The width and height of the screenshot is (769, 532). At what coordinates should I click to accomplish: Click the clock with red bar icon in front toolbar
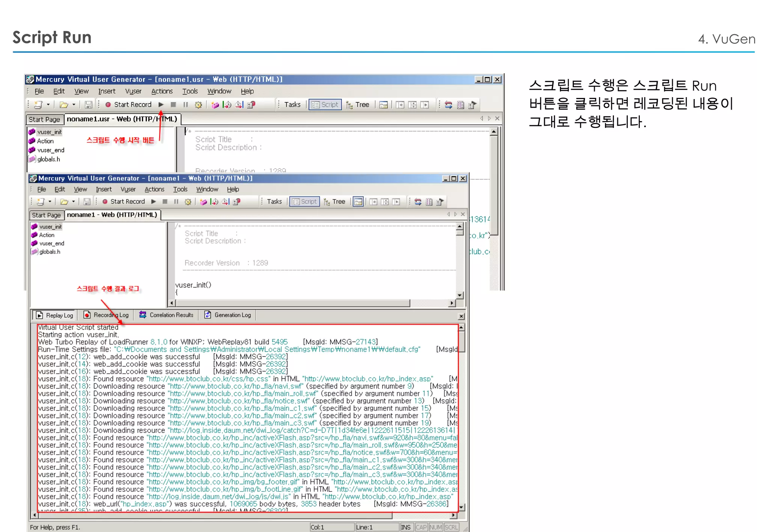pos(225,202)
